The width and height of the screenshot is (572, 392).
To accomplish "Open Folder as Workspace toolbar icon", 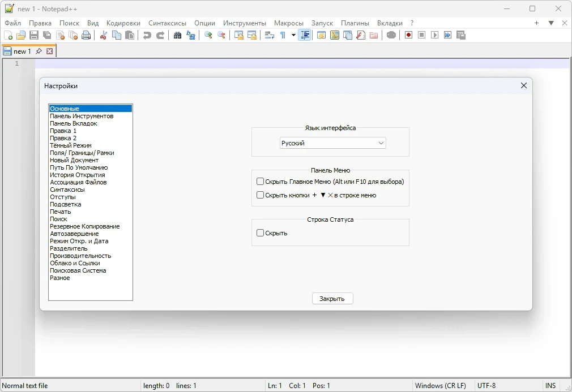I will click(x=374, y=35).
